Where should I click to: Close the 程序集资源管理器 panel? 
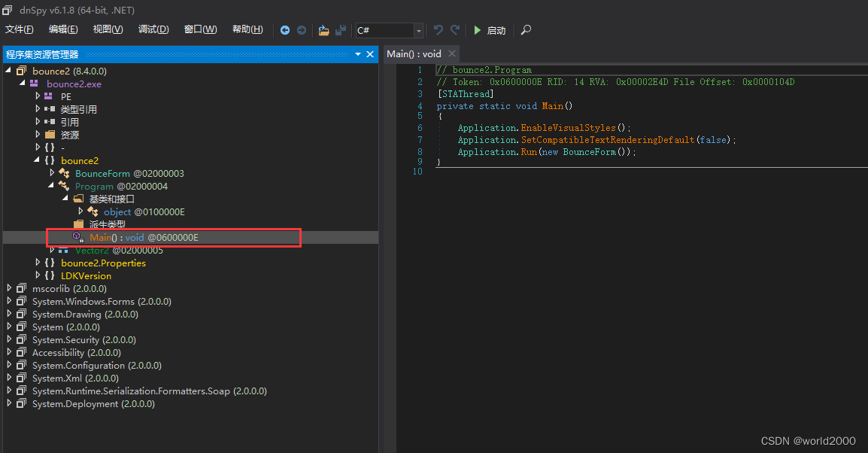coord(370,54)
